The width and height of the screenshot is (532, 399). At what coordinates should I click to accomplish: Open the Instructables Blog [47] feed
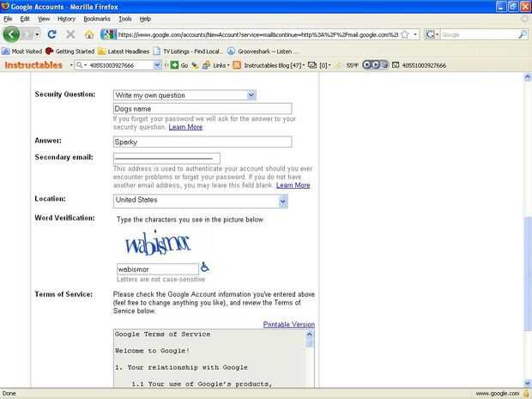tap(269, 65)
